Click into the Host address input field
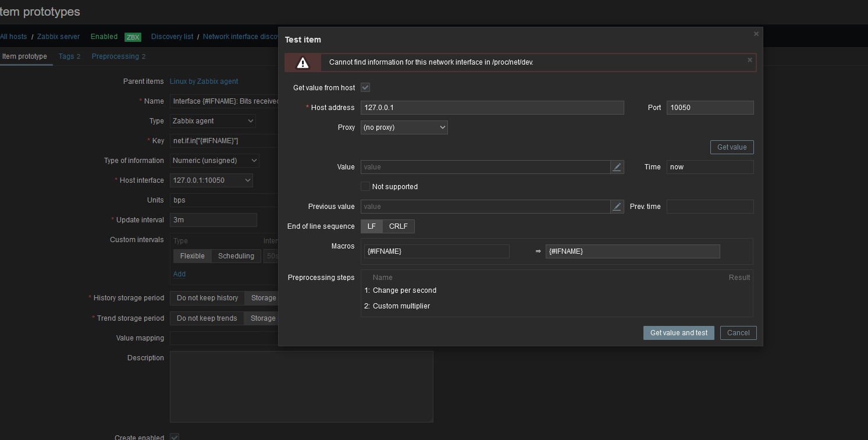Viewport: 868px width, 440px height. 492,108
